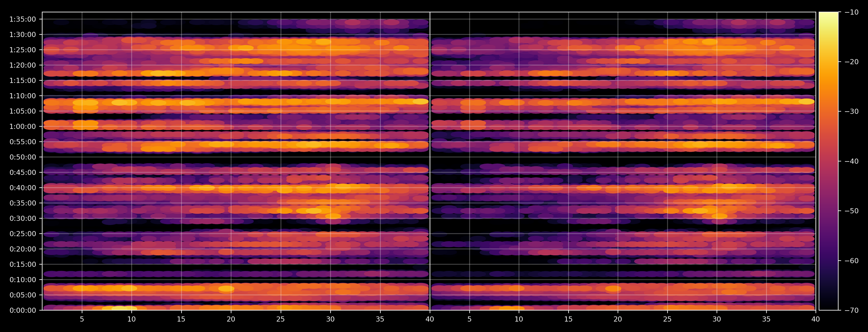This screenshot has width=868, height=332.
Task: Click the 1:00:00 y-axis tick label
Action: click(23, 127)
